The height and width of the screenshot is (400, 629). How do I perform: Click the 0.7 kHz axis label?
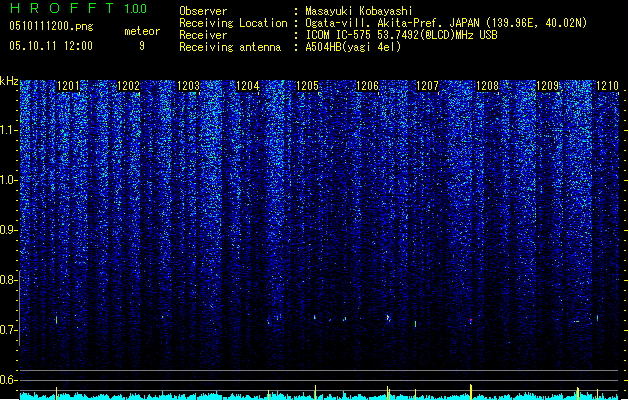(8, 330)
